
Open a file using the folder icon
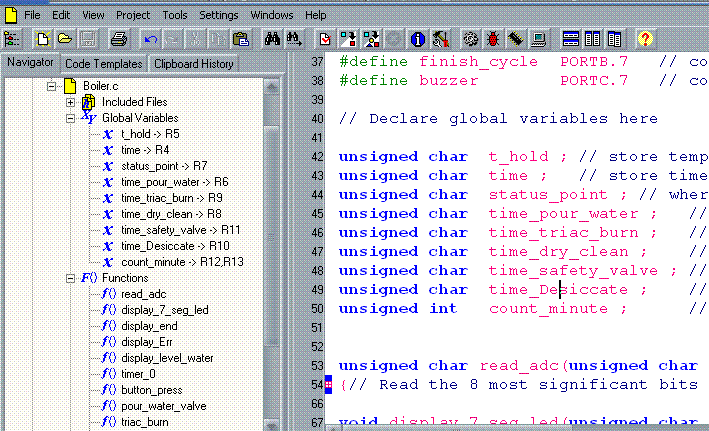click(x=65, y=39)
